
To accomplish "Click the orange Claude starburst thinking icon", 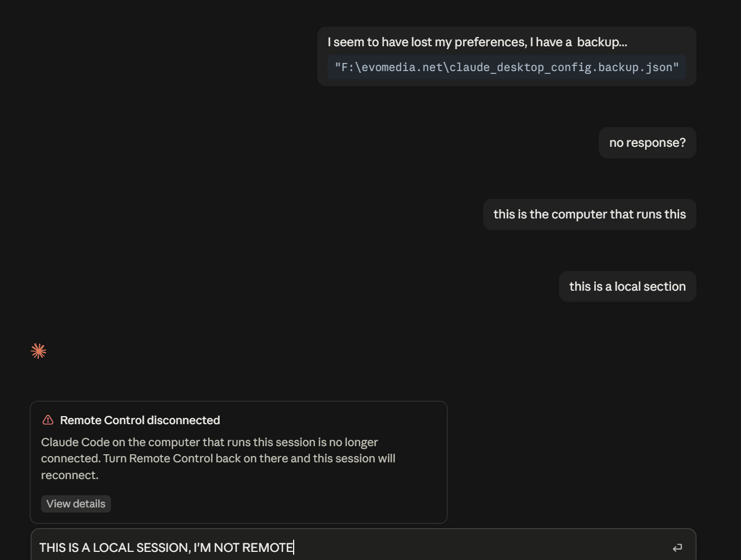I will pyautogui.click(x=39, y=351).
